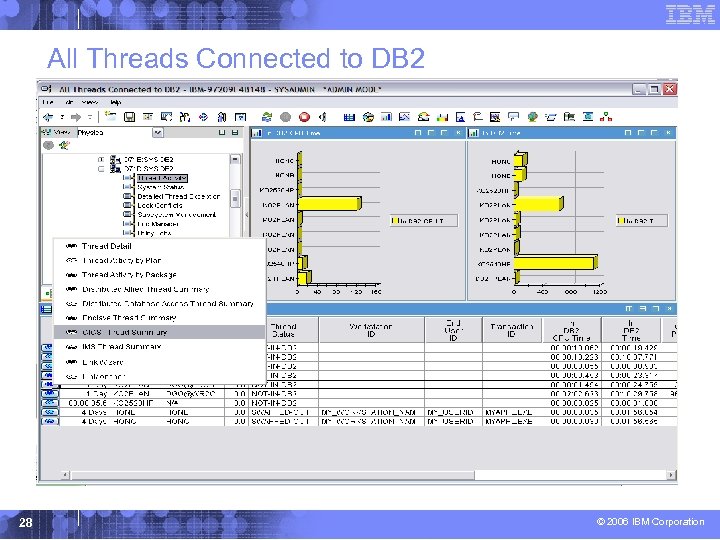Click the Thread Status column header
720x540 pixels.
[283, 330]
